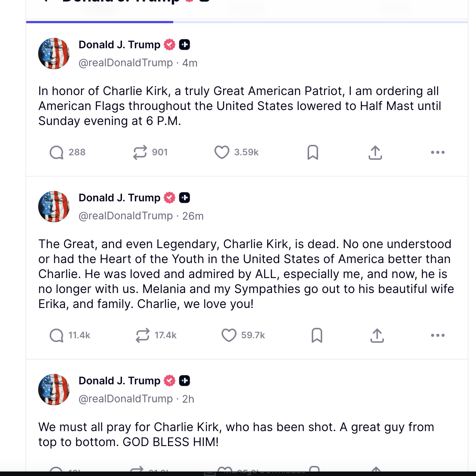
Task: Open more options on the 26m post
Action: click(438, 335)
